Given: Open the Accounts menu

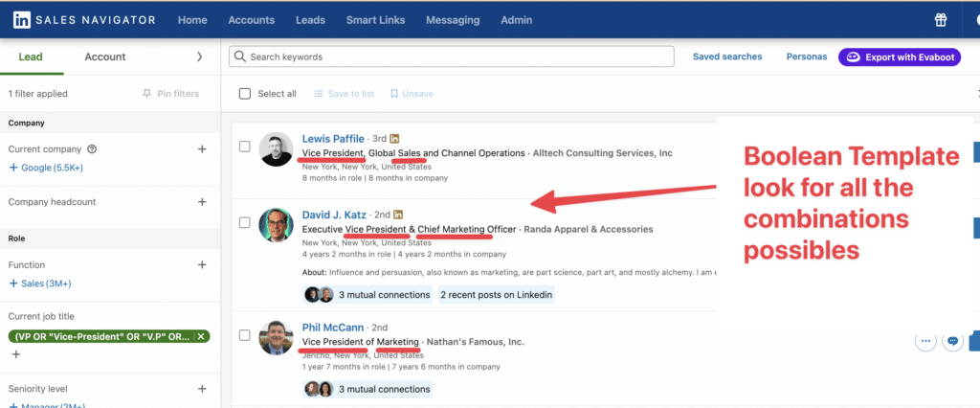Looking at the screenshot, I should click(252, 20).
